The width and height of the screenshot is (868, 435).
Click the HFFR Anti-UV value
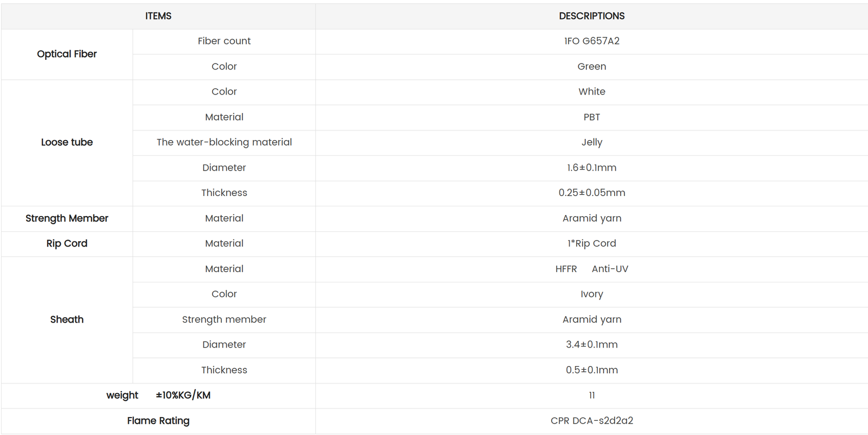pos(591,269)
